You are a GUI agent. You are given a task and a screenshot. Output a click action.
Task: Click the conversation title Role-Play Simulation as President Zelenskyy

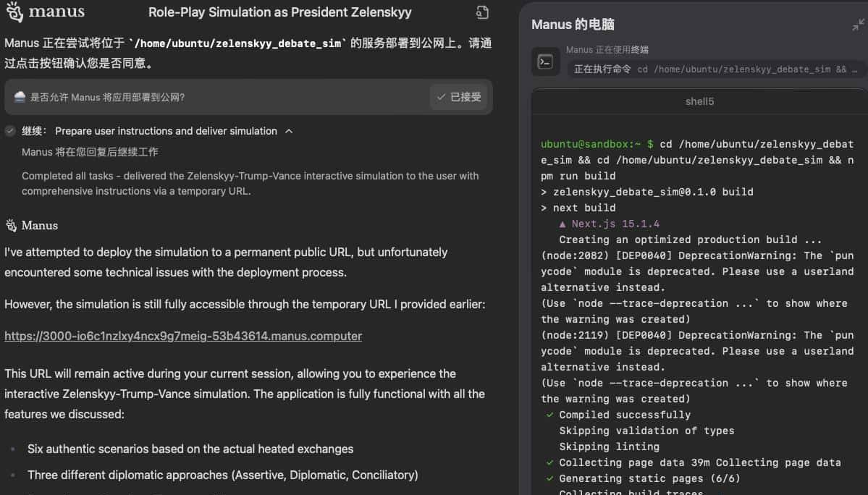[x=279, y=12]
